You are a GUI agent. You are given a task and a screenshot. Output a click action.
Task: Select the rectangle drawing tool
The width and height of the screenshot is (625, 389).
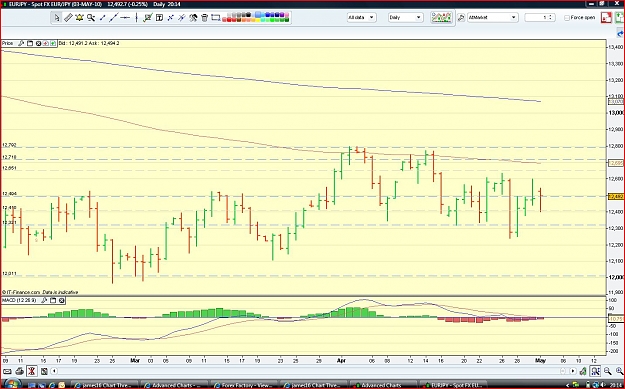tap(216, 18)
